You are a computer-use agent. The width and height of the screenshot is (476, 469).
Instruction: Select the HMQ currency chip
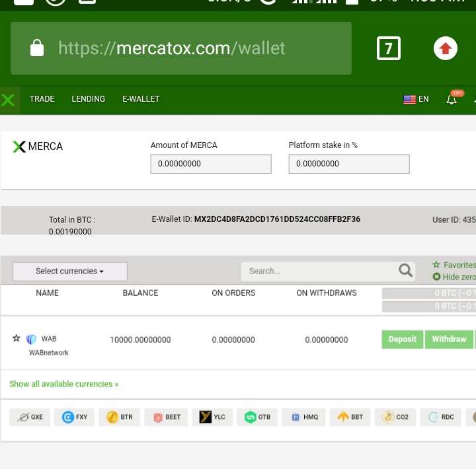click(303, 417)
